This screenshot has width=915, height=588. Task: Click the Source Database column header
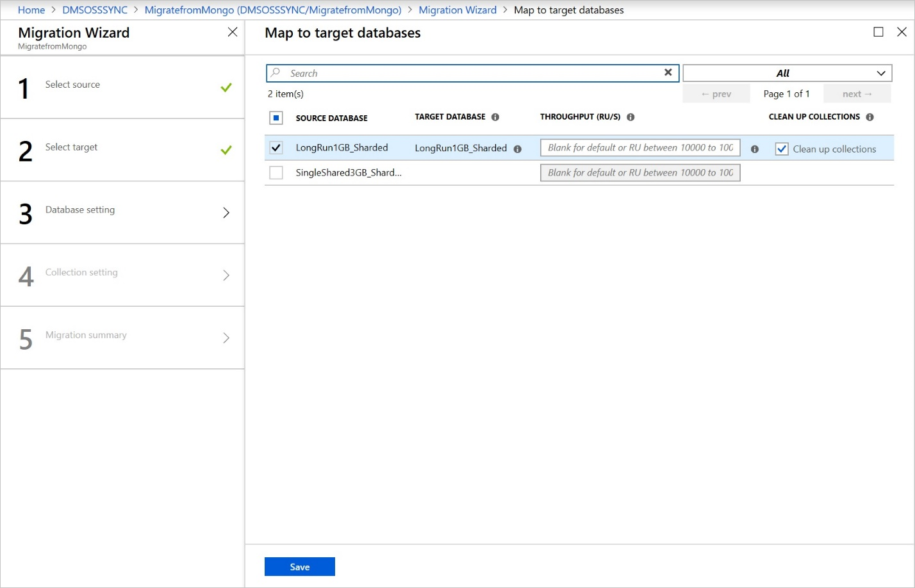(x=332, y=118)
